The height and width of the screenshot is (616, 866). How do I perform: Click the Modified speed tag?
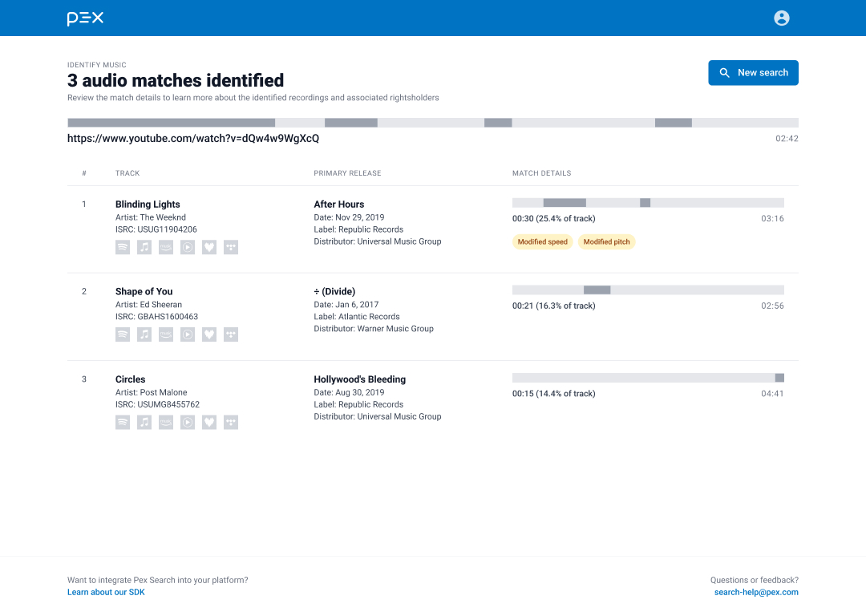click(542, 241)
